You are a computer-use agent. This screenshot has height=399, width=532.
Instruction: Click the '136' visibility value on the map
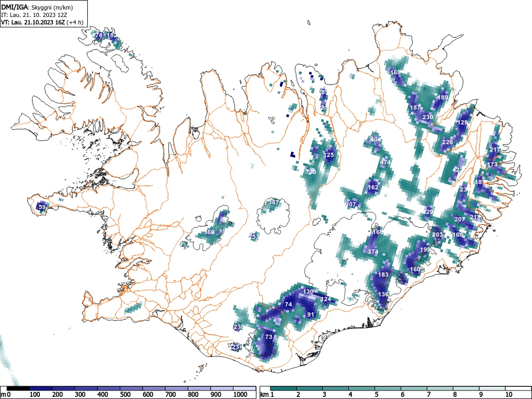tap(383, 295)
